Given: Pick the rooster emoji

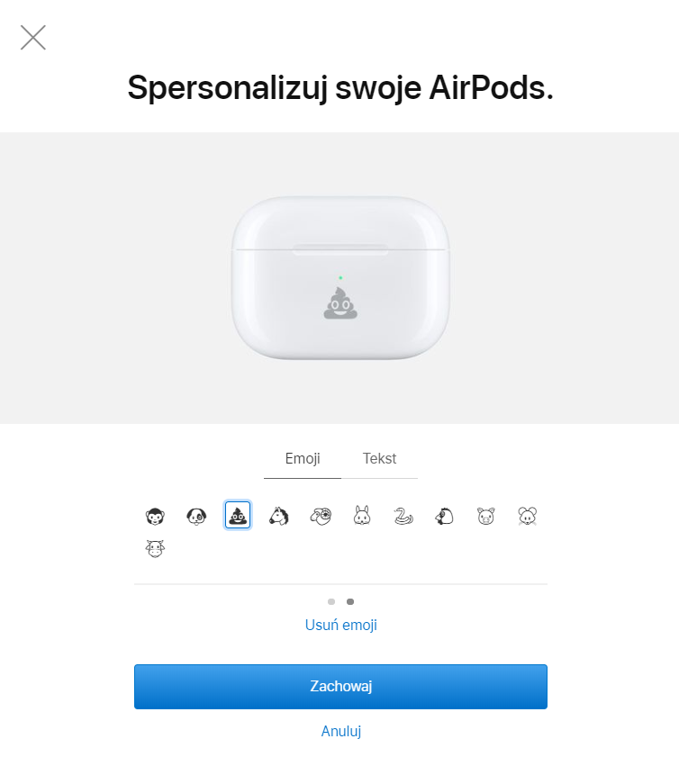Looking at the screenshot, I should [444, 516].
